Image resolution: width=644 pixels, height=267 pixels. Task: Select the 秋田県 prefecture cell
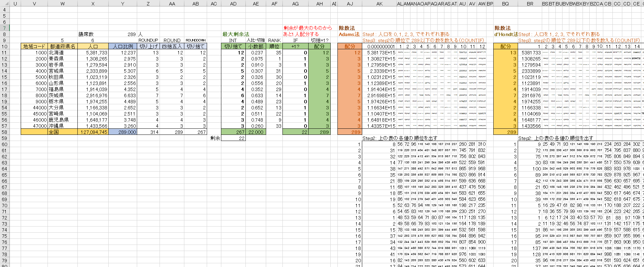(x=62, y=77)
